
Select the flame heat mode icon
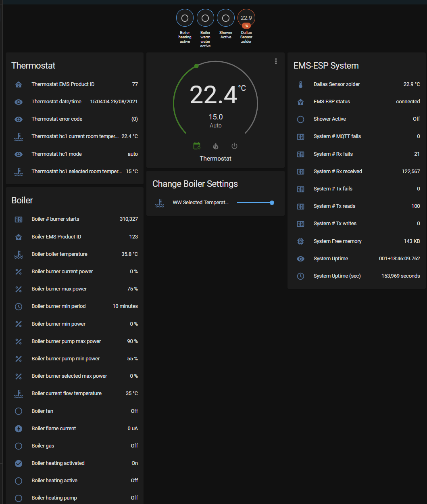coord(216,146)
